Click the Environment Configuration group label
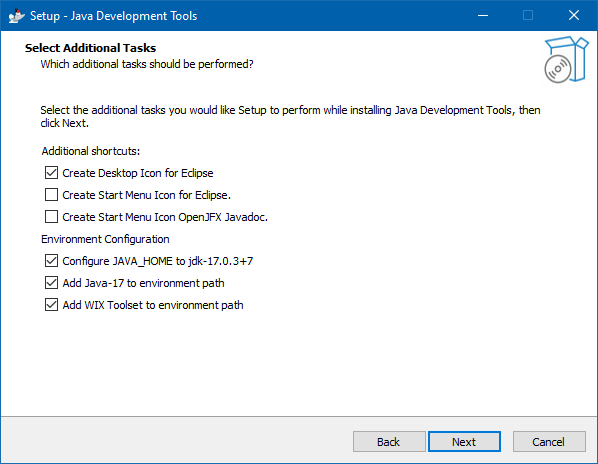The width and height of the screenshot is (598, 464). click(x=105, y=239)
